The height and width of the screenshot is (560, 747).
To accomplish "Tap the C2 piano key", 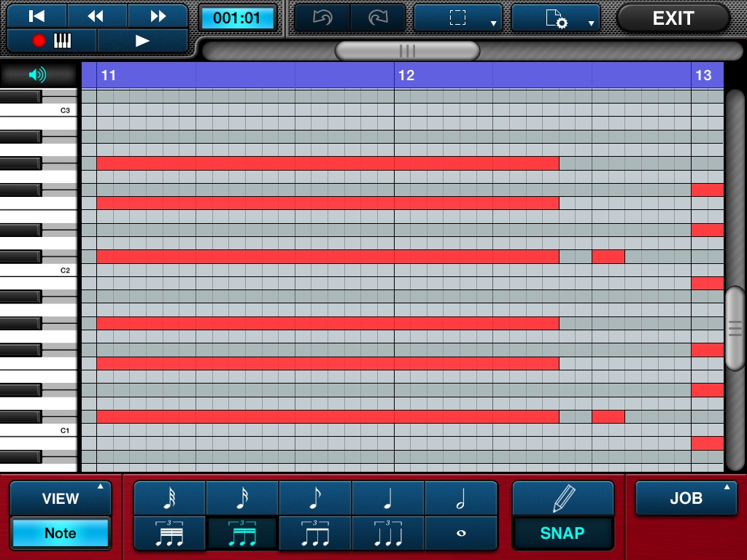I will pyautogui.click(x=38, y=270).
